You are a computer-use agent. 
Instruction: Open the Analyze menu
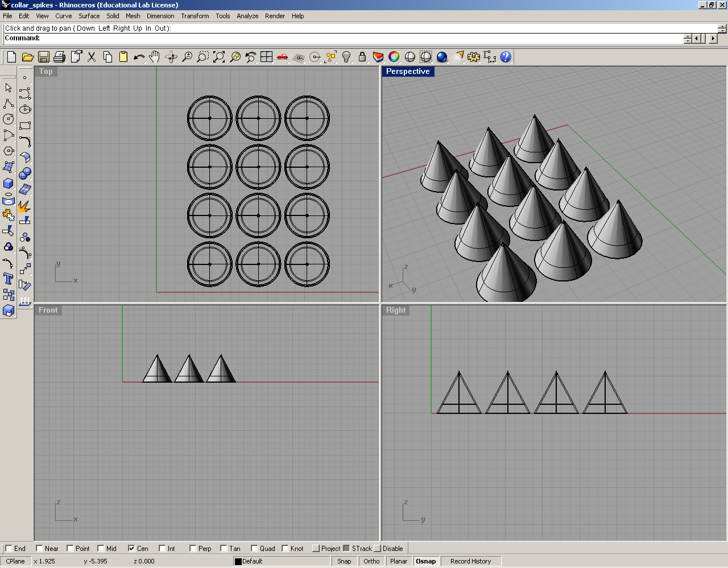pos(247,16)
